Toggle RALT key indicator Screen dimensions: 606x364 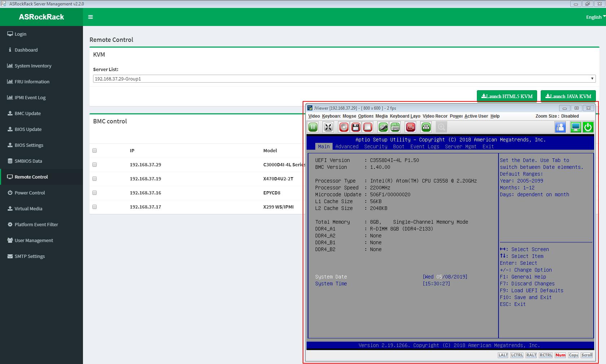click(x=531, y=355)
